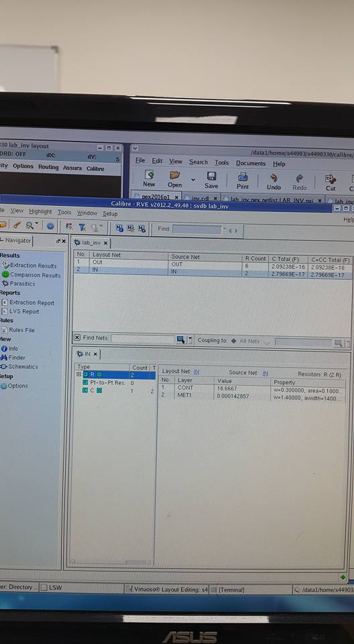The image size is (354, 644).
Task: Open the Window menu in Calibre RVE
Action: coord(87,213)
